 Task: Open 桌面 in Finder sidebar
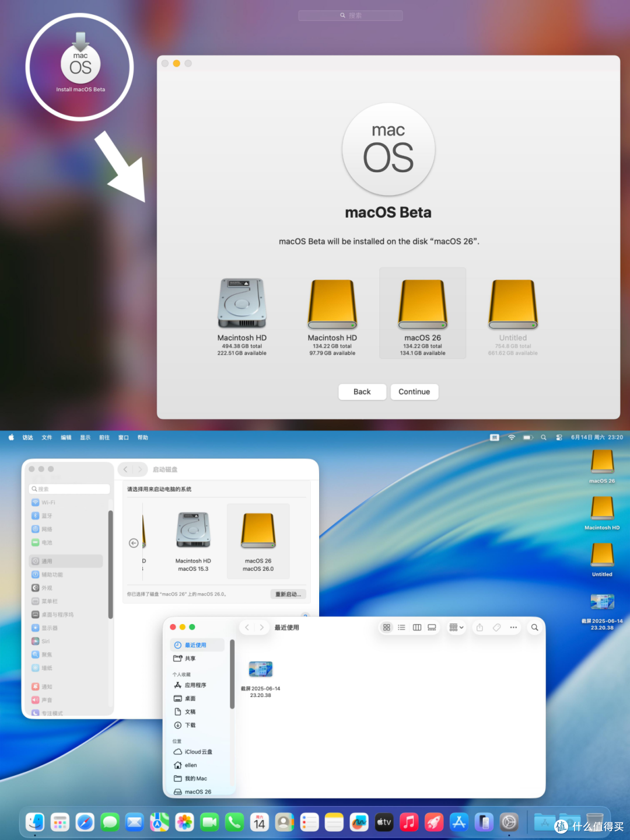coord(197,699)
